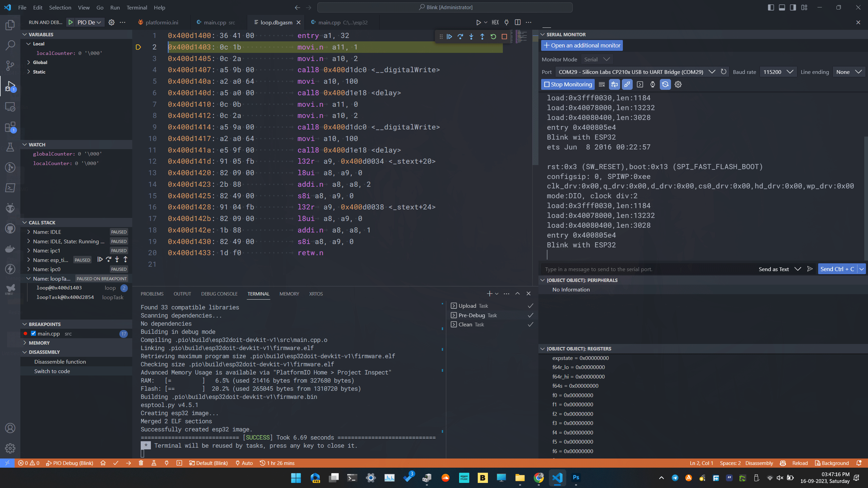Click Step Into in debug toolbar

pyautogui.click(x=471, y=37)
